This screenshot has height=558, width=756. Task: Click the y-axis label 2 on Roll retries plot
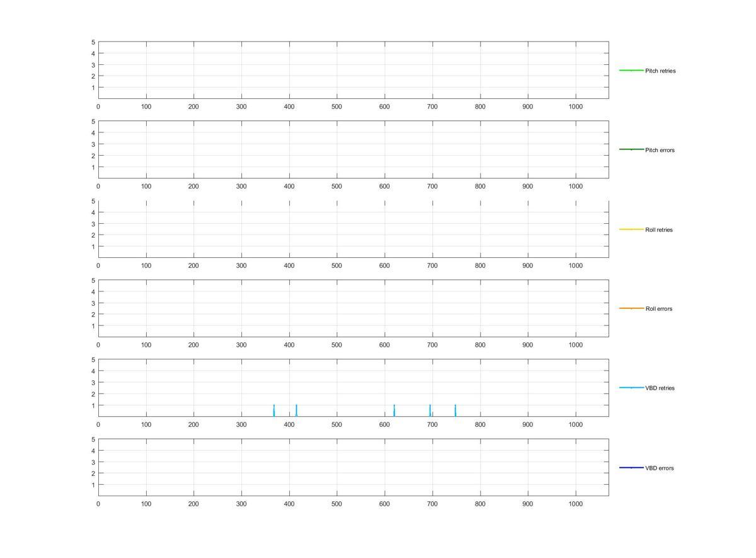(93, 235)
